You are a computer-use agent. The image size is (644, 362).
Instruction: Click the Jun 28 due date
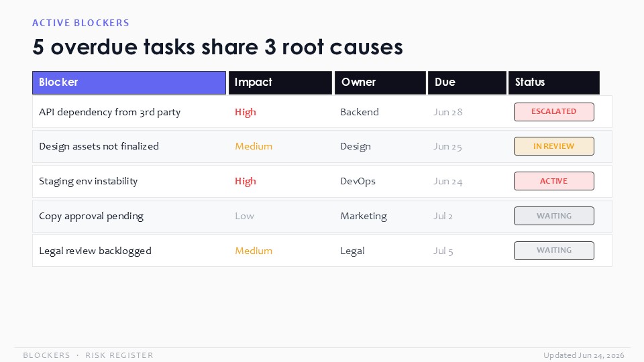point(447,112)
